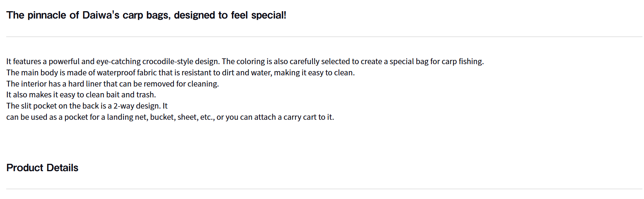Screen dimensions: 644x199
Task: Click the divider line under Product Details
Action: coord(324,189)
